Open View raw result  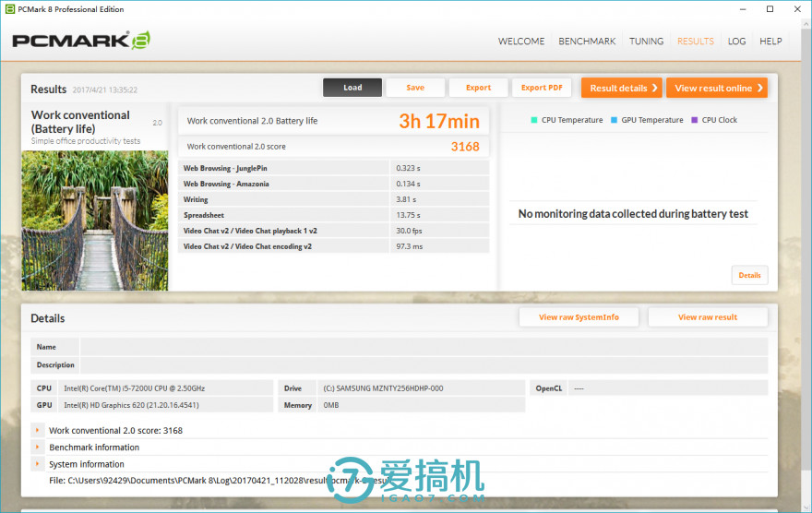coord(708,317)
